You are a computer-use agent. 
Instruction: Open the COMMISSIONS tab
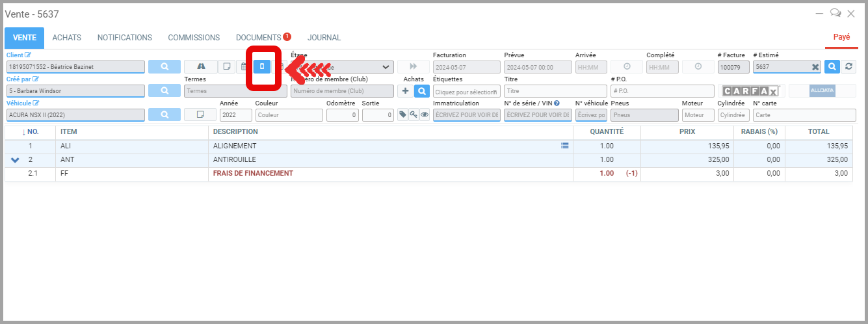click(x=194, y=38)
